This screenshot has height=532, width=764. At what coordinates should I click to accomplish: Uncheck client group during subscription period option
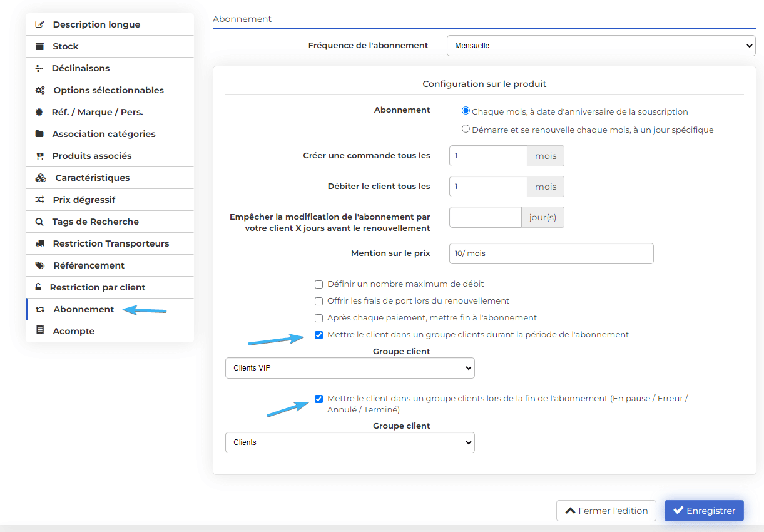pos(319,335)
